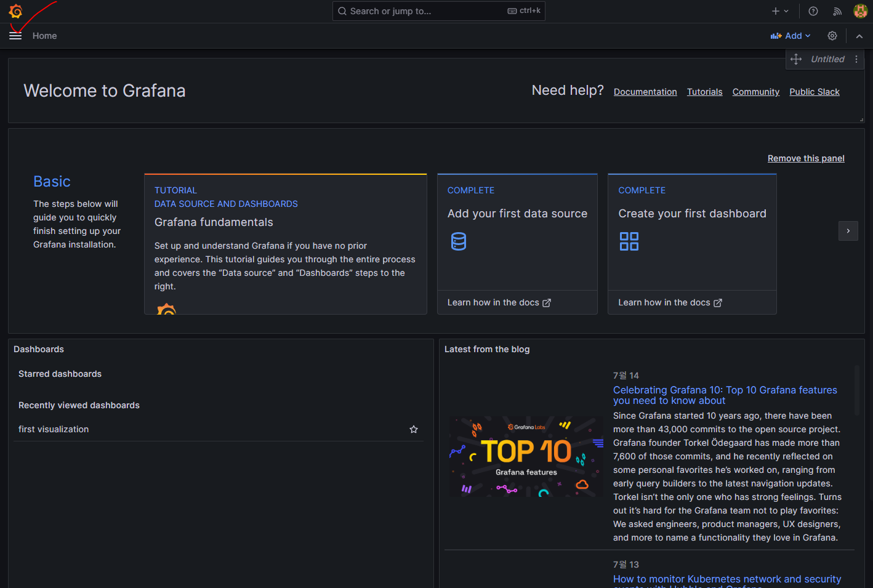873x588 pixels.
Task: Open the first visualization dashboard
Action: tap(54, 429)
